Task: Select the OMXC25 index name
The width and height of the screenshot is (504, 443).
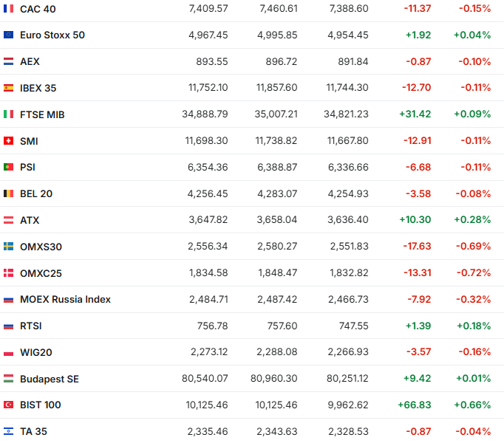Action: click(x=41, y=273)
